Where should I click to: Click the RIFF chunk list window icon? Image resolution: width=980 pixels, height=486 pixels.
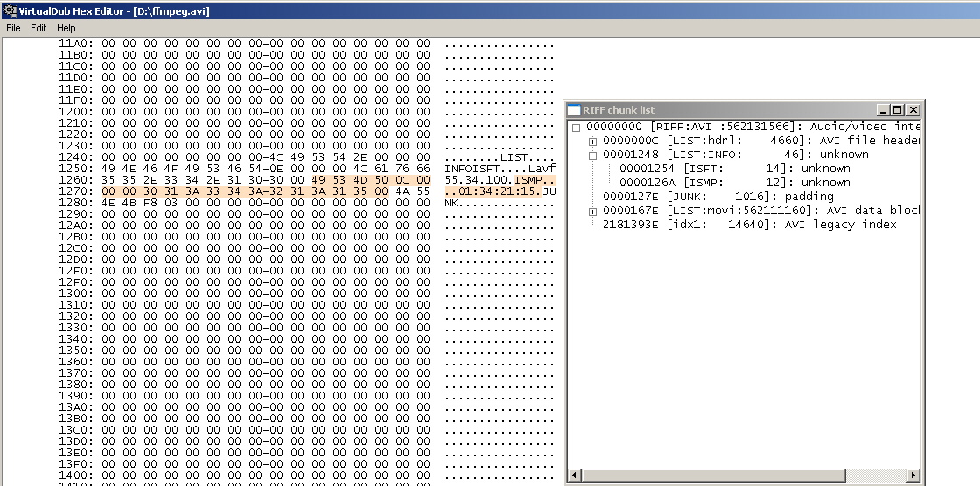click(574, 110)
